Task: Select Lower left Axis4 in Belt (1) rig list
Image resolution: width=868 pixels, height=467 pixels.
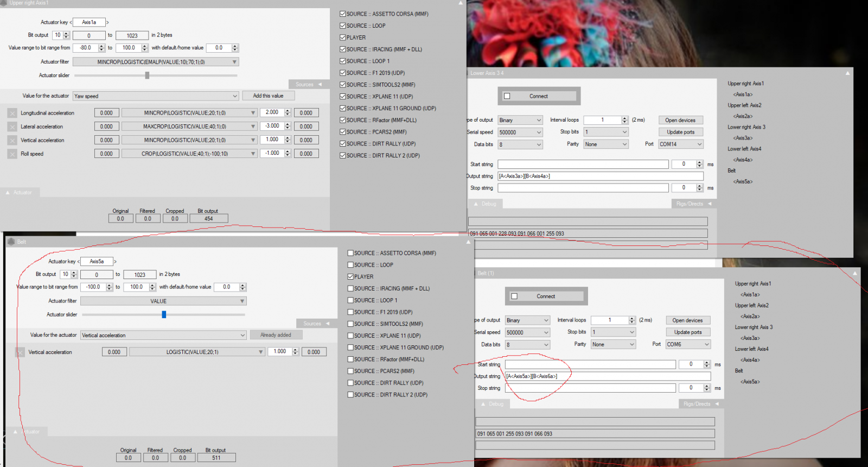Action: [x=752, y=349]
